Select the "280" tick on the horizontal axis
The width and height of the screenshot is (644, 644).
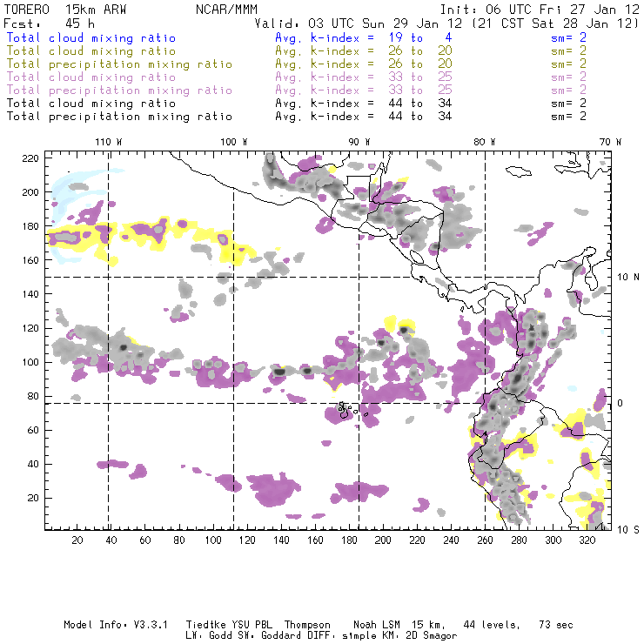[519, 540]
